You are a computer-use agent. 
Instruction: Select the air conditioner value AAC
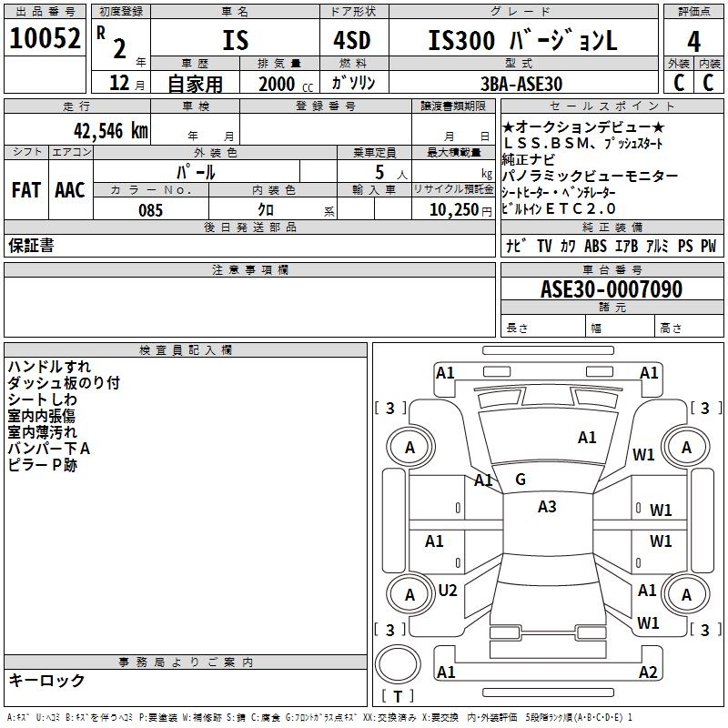pos(70,190)
